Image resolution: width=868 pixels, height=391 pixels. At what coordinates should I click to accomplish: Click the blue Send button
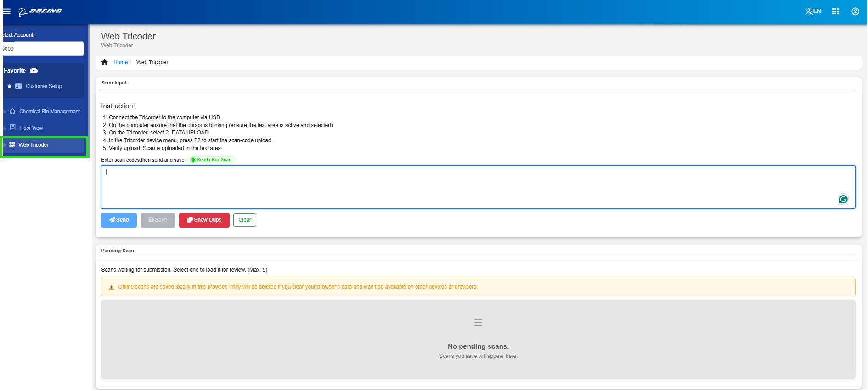point(119,220)
